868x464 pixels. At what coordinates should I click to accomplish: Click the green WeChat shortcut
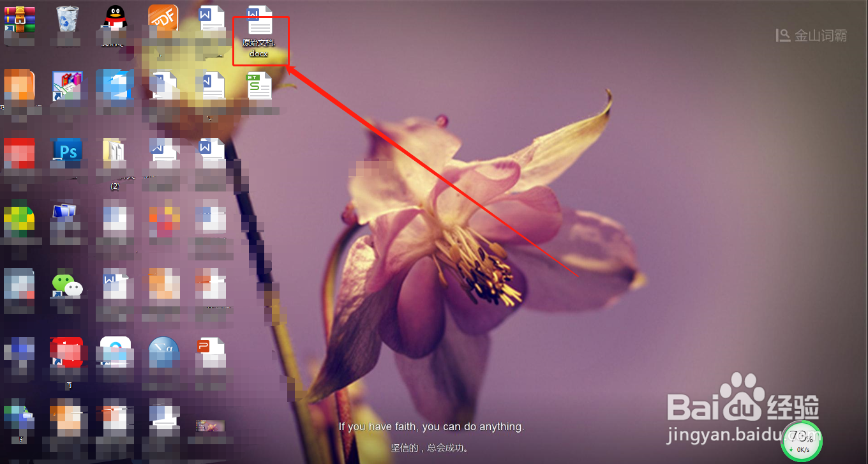[67, 285]
